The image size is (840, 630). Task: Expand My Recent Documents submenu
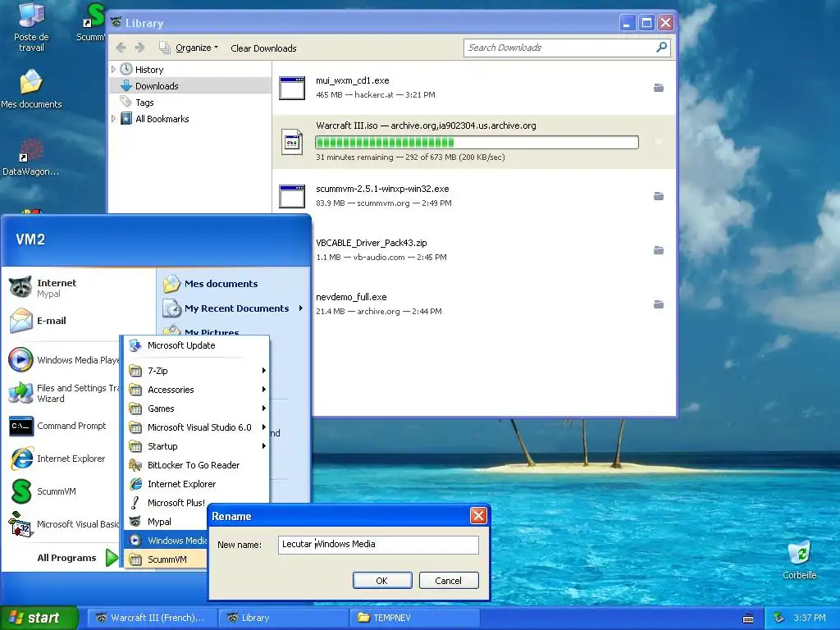point(234,308)
